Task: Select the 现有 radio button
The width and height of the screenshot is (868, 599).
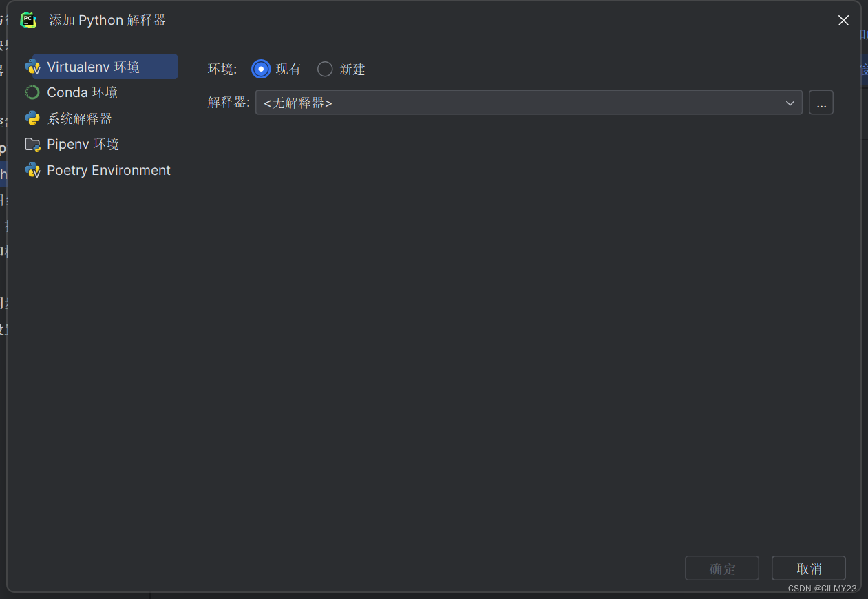Action: tap(261, 69)
